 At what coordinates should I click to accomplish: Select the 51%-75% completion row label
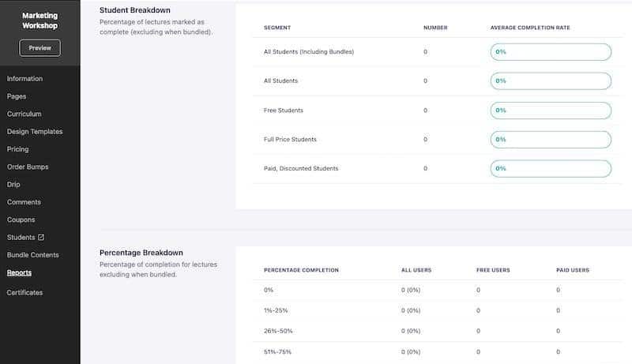(277, 352)
